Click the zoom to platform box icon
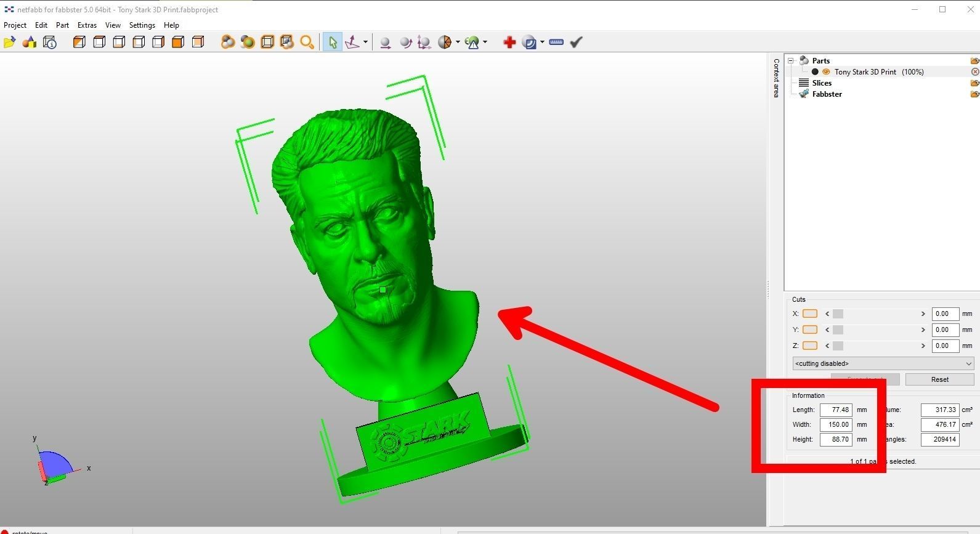 pos(267,42)
